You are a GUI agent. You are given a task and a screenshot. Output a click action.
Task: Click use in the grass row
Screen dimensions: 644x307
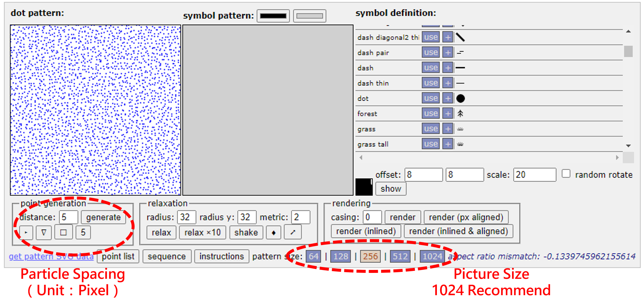[x=431, y=129]
